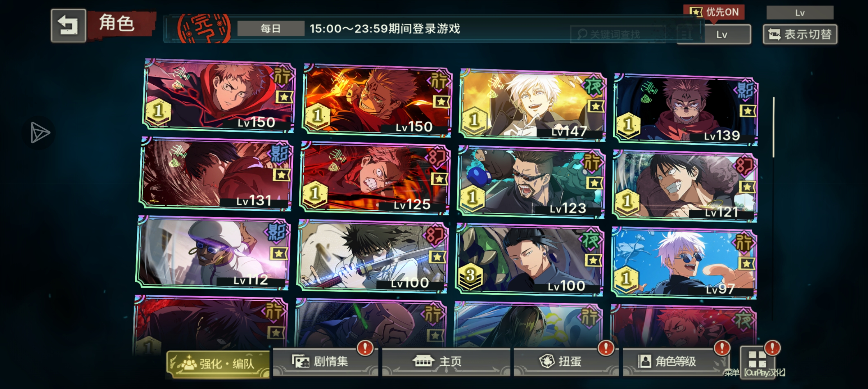Click the back arrow icon beside 角色
The height and width of the screenshot is (389, 868).
68,26
